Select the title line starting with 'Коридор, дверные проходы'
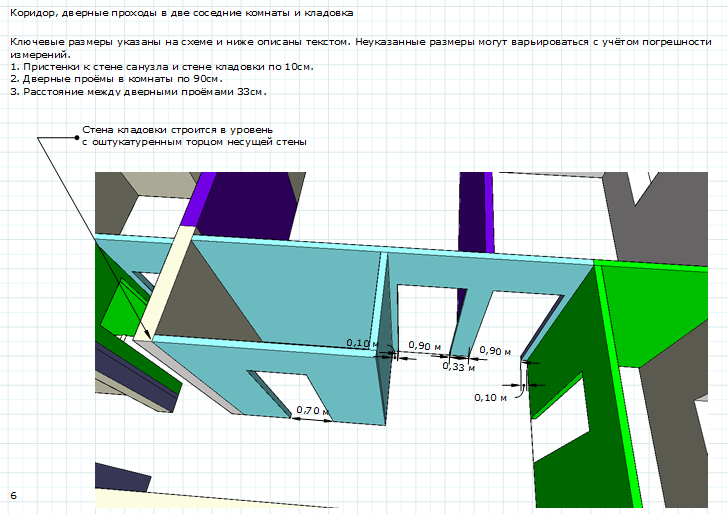This screenshot has height=514, width=728. pos(182,13)
